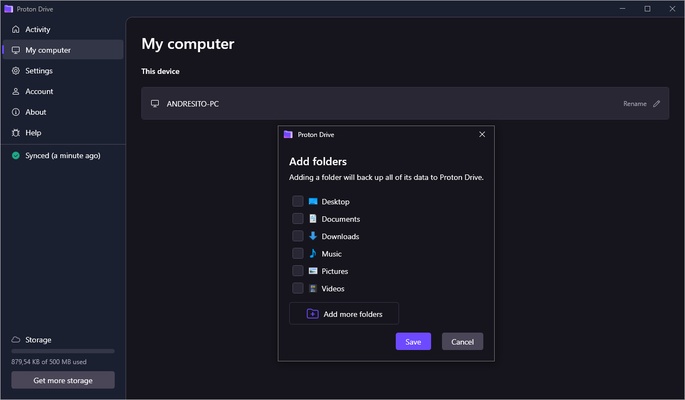Save the selected folders
The width and height of the screenshot is (685, 400).
(413, 341)
